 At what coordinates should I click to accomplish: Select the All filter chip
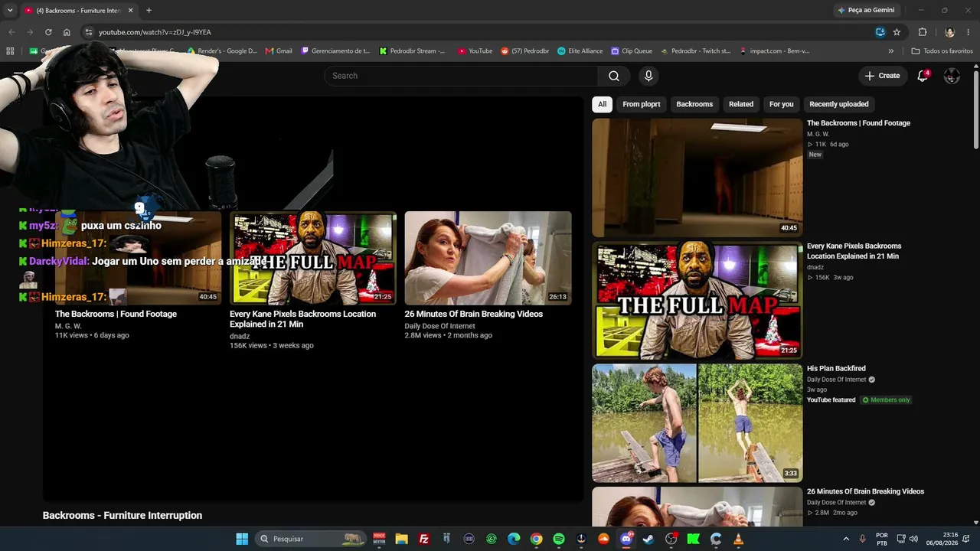click(x=602, y=104)
